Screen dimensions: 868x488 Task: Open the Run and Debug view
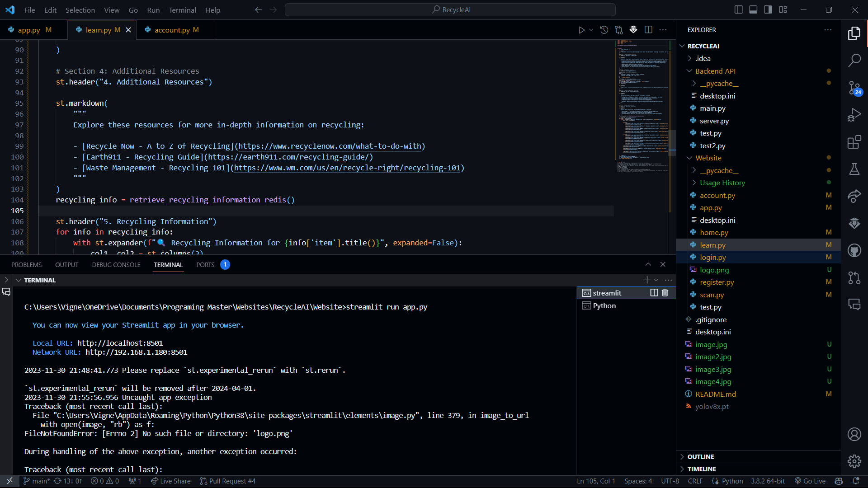click(854, 115)
